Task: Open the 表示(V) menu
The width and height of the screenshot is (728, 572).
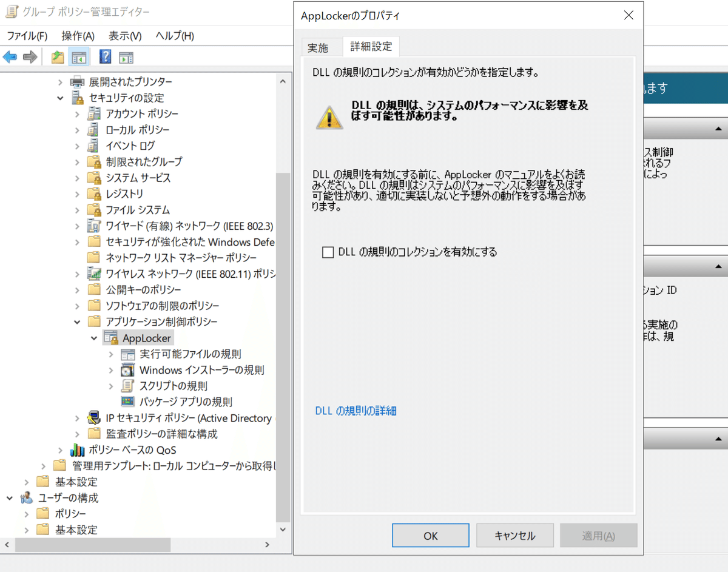Action: click(x=125, y=36)
